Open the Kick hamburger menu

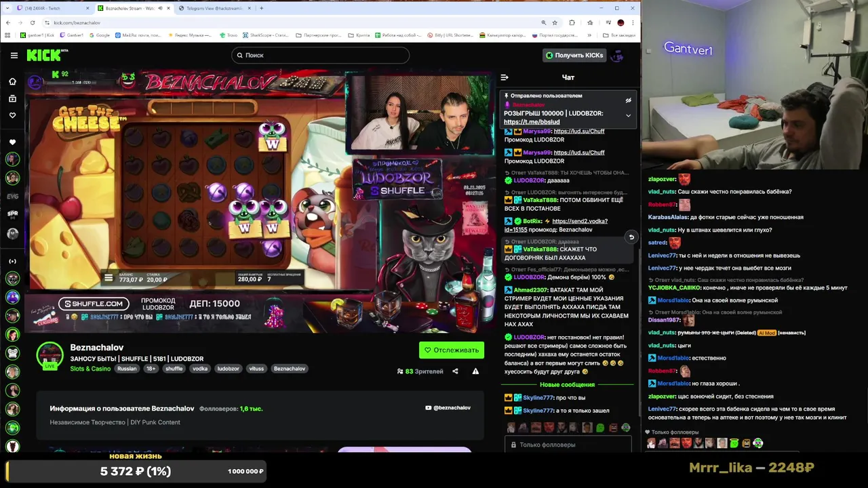pos(14,55)
